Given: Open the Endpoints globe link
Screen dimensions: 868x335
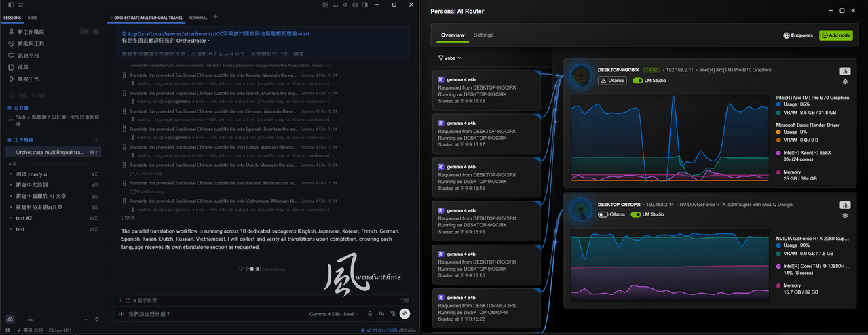Looking at the screenshot, I should tap(798, 35).
